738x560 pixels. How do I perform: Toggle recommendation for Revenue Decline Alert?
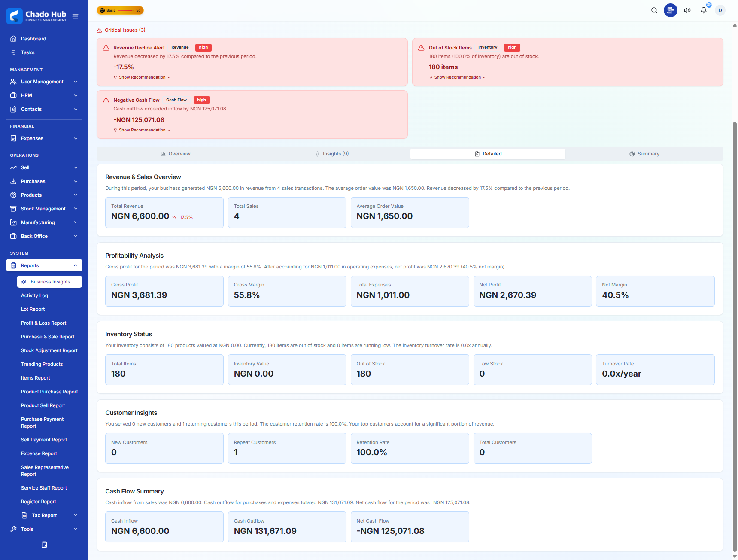click(x=142, y=77)
